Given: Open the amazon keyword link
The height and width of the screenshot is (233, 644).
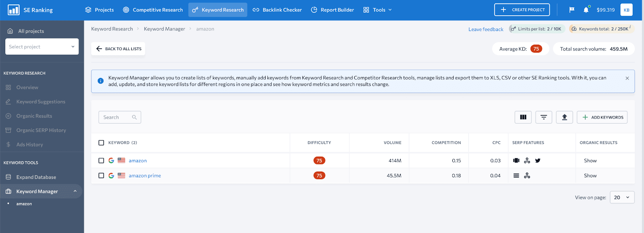Looking at the screenshot, I should [x=138, y=161].
